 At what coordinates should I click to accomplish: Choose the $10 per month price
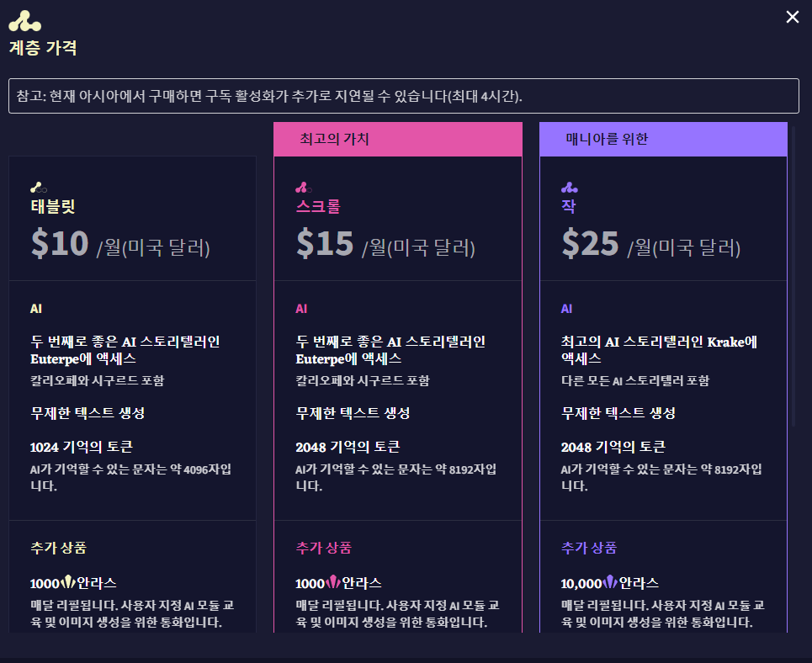pyautogui.click(x=60, y=244)
